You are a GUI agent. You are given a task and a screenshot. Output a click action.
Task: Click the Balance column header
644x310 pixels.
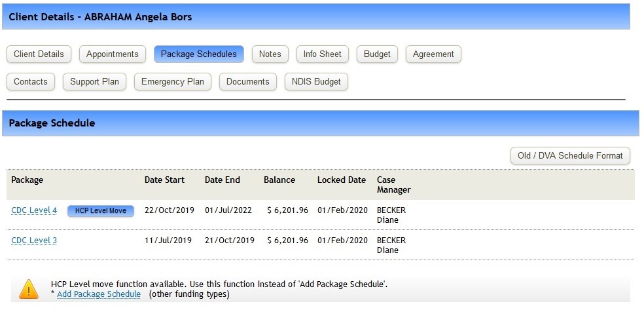(x=279, y=180)
